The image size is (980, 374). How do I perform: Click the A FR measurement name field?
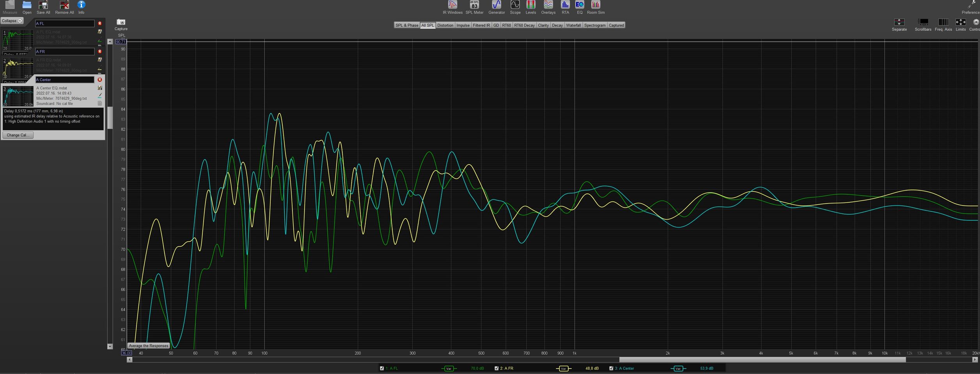65,51
